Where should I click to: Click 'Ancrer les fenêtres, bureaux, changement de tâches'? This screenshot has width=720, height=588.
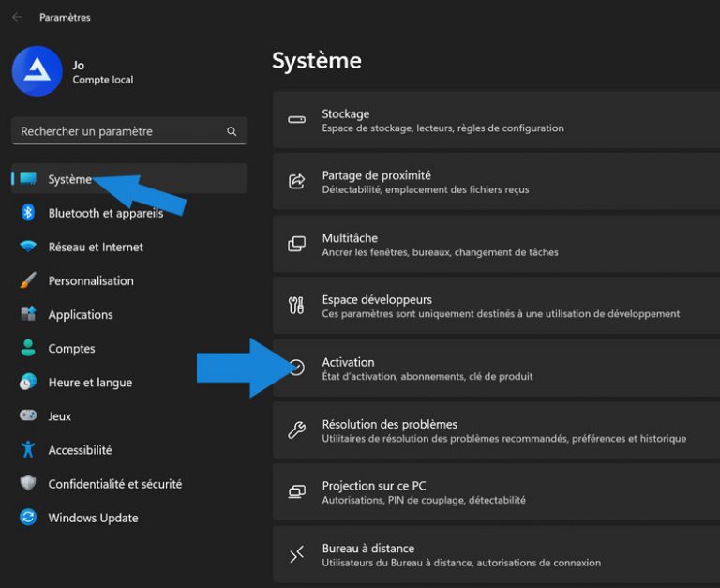pos(440,252)
